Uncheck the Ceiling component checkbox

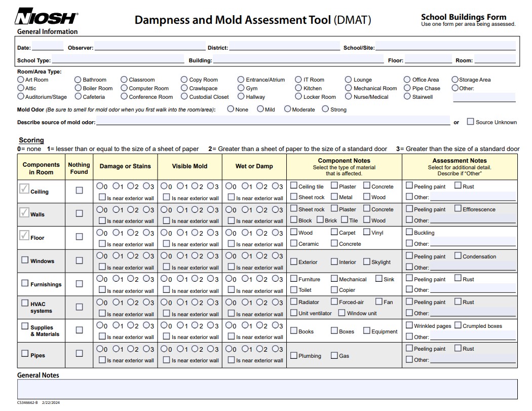(x=24, y=189)
